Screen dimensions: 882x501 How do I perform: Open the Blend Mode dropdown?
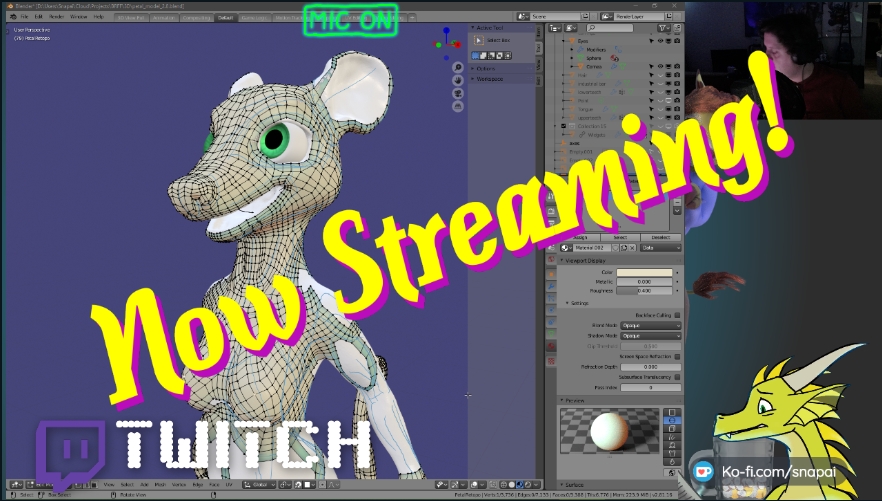pos(651,326)
